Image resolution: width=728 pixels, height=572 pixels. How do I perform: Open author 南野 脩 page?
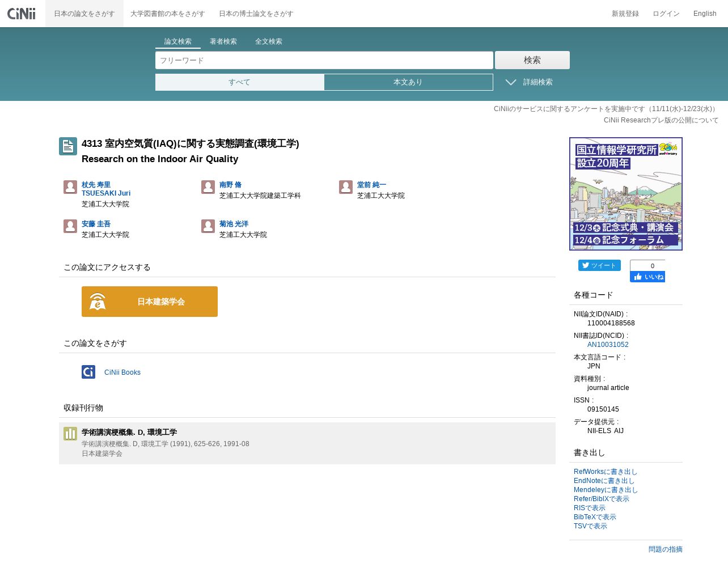[231, 185]
